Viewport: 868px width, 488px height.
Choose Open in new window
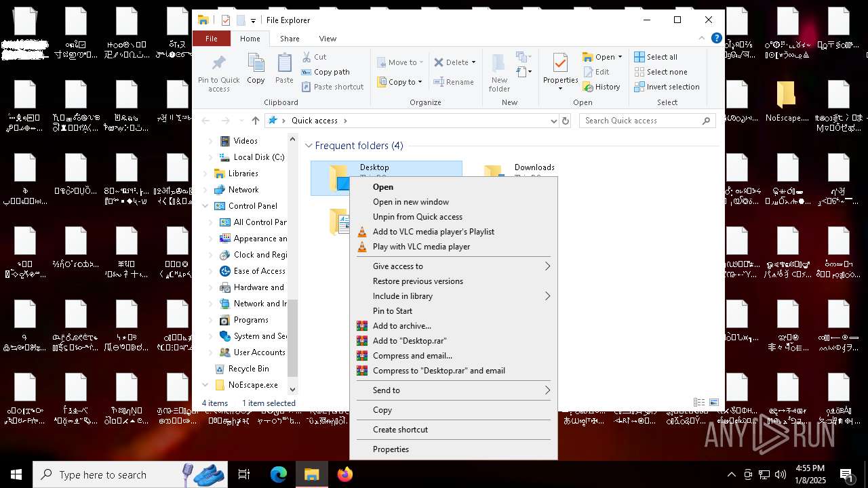coord(453,202)
